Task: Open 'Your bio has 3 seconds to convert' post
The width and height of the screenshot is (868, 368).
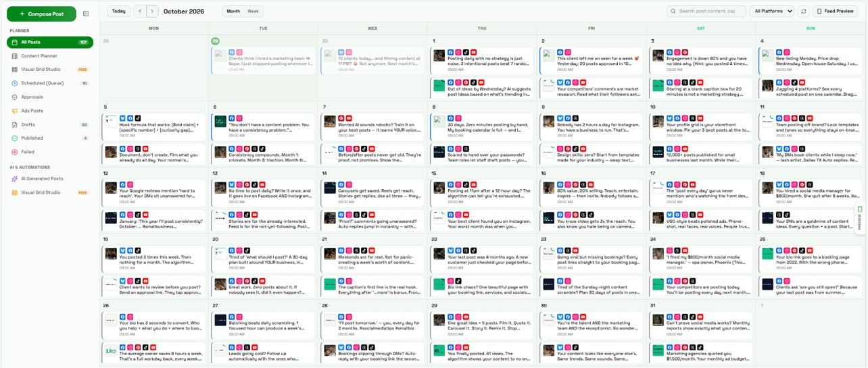Action: [153, 325]
